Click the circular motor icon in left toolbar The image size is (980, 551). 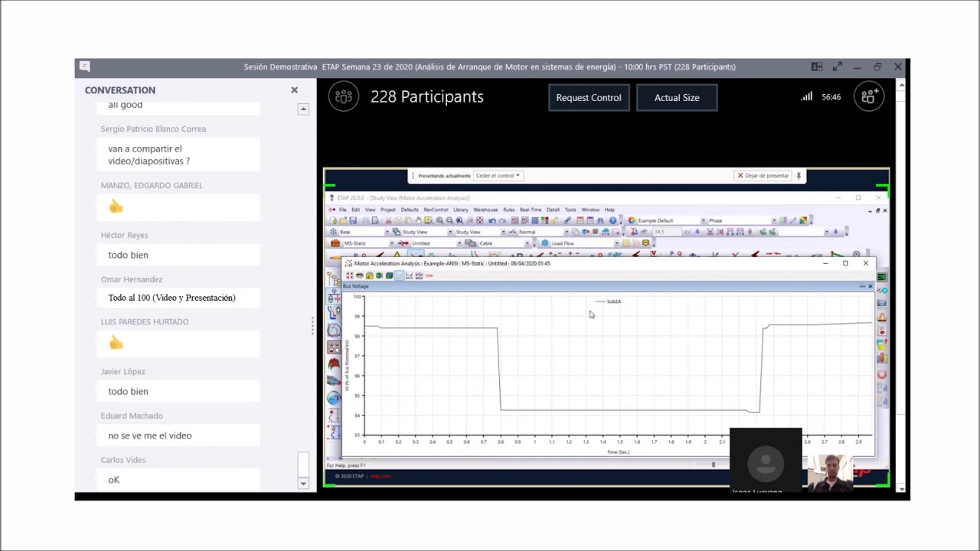334,331
